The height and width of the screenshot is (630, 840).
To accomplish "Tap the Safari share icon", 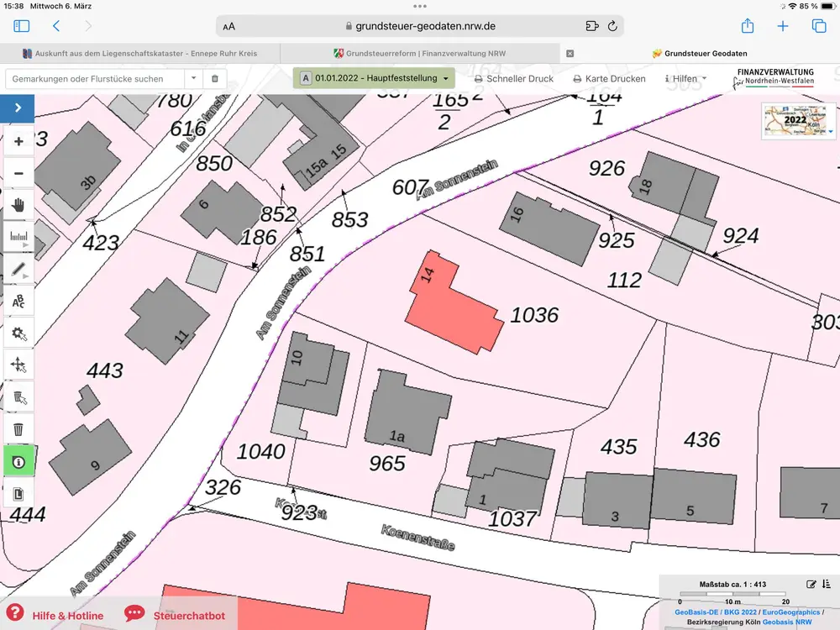I will point(748,26).
